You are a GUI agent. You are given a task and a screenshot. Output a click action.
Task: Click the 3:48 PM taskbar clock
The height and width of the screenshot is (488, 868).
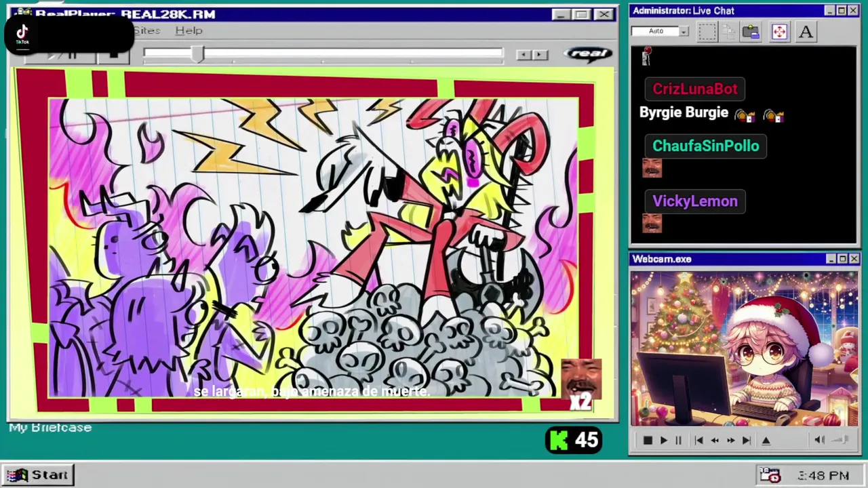[x=823, y=476]
